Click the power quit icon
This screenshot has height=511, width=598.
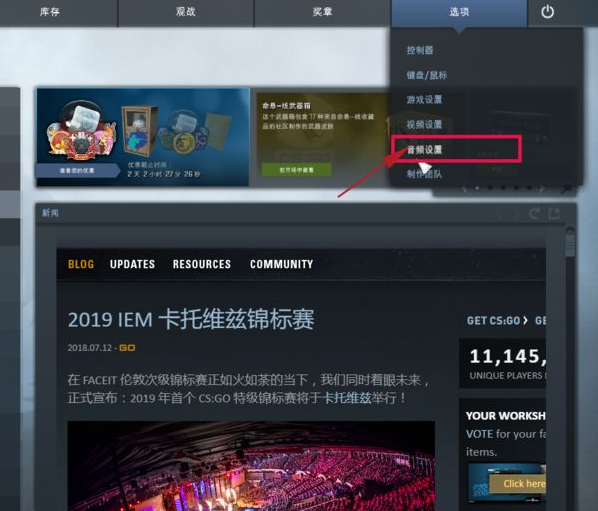547,12
